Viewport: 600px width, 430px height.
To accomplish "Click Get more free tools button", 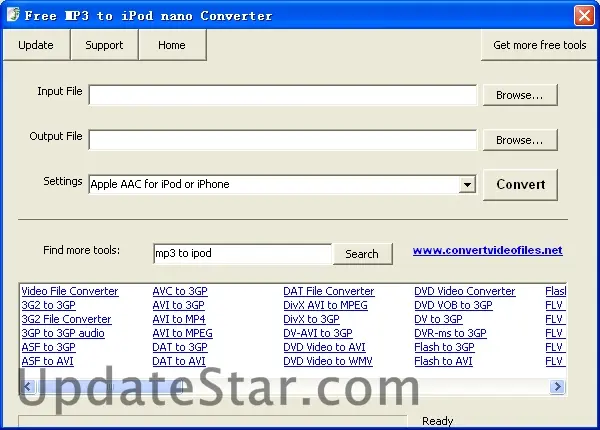I will (x=539, y=45).
